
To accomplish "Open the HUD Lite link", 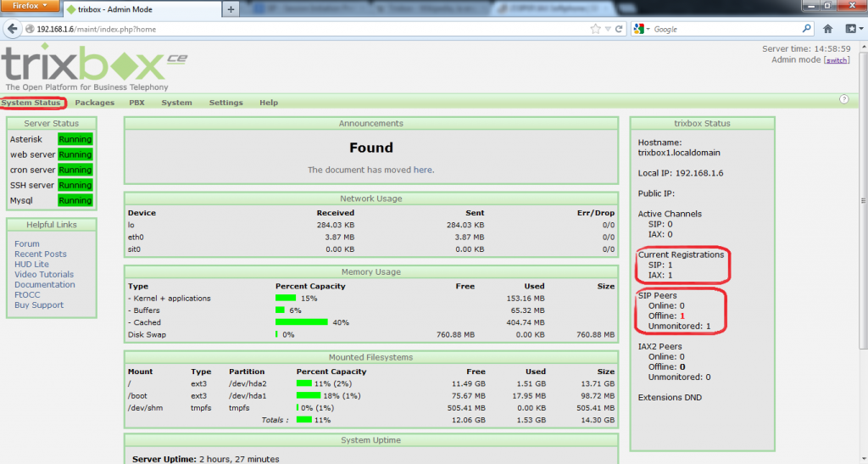I will click(x=31, y=264).
